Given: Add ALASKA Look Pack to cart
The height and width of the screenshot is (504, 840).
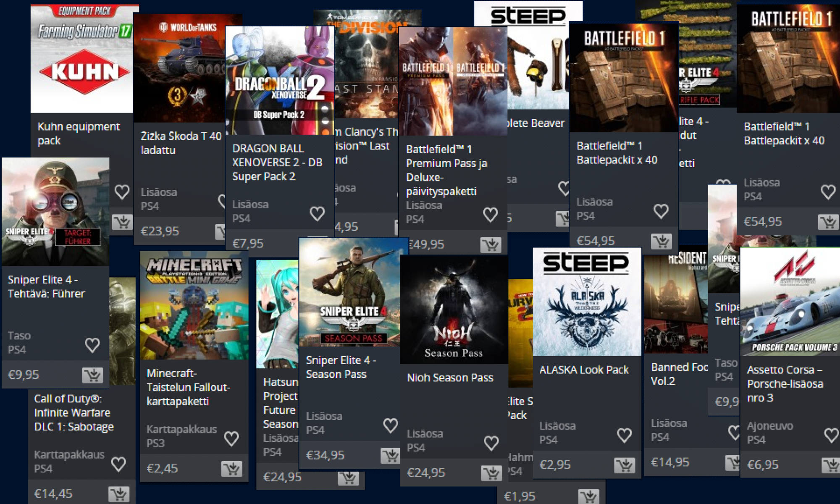Looking at the screenshot, I should point(625,465).
